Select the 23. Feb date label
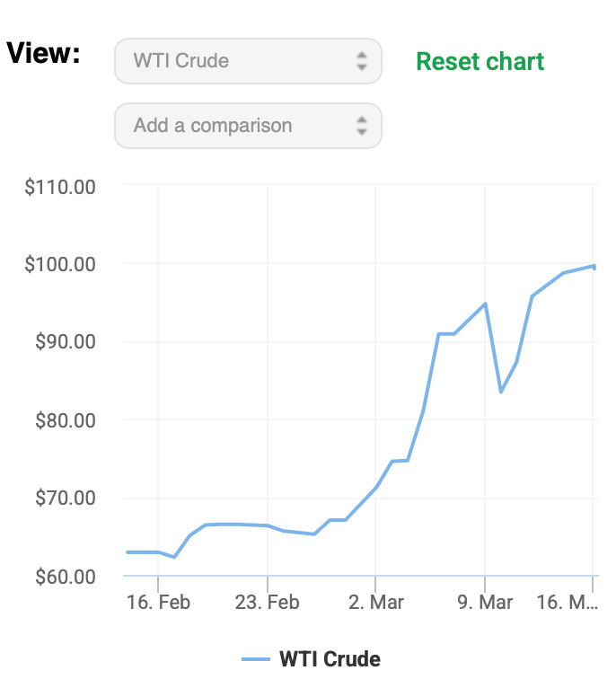Screen dimensions: 616x688 tap(268, 602)
